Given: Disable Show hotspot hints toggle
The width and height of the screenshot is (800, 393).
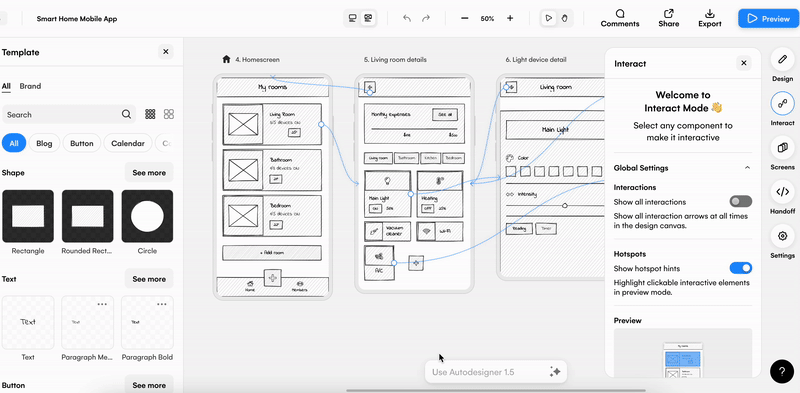Looking at the screenshot, I should (x=740, y=268).
